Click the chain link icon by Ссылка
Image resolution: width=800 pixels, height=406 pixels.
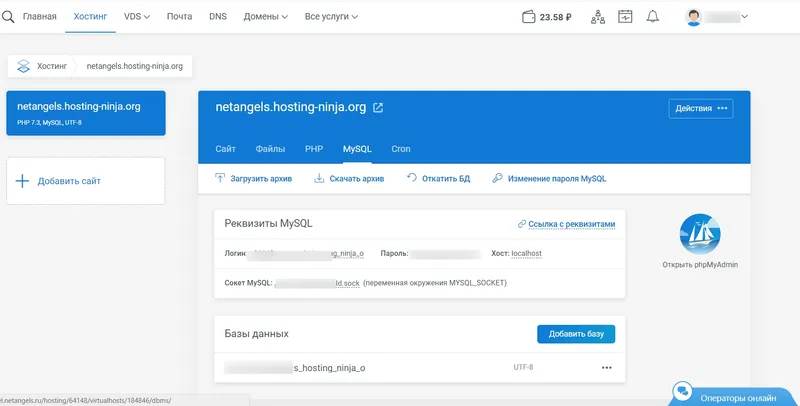click(x=521, y=224)
